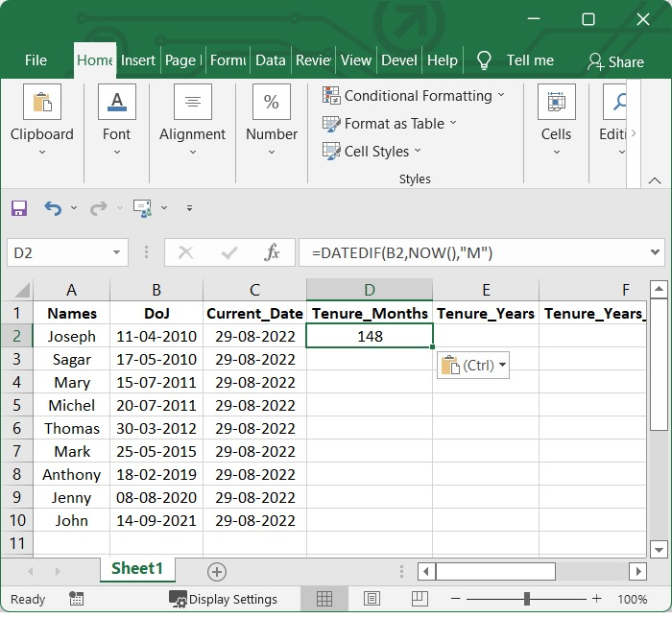The height and width of the screenshot is (618, 672).
Task: Open the Clipboard paste icon group
Action: coord(41,103)
